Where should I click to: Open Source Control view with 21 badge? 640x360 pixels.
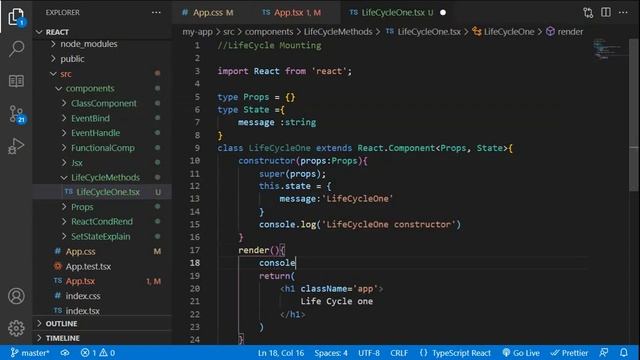point(17,114)
